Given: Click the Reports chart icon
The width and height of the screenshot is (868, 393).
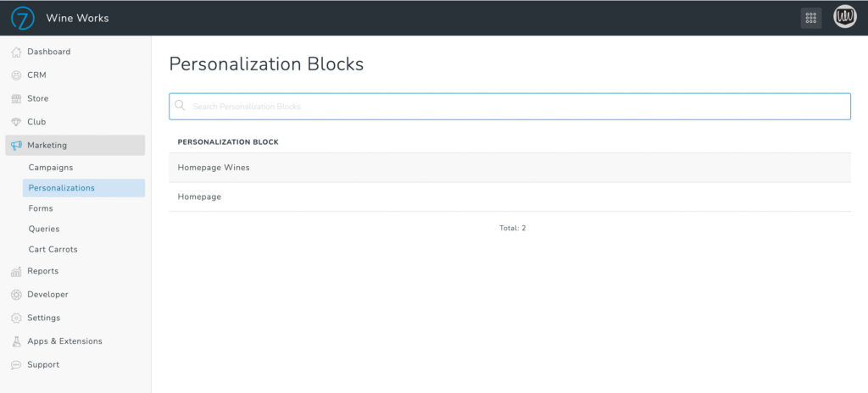Looking at the screenshot, I should (x=16, y=271).
